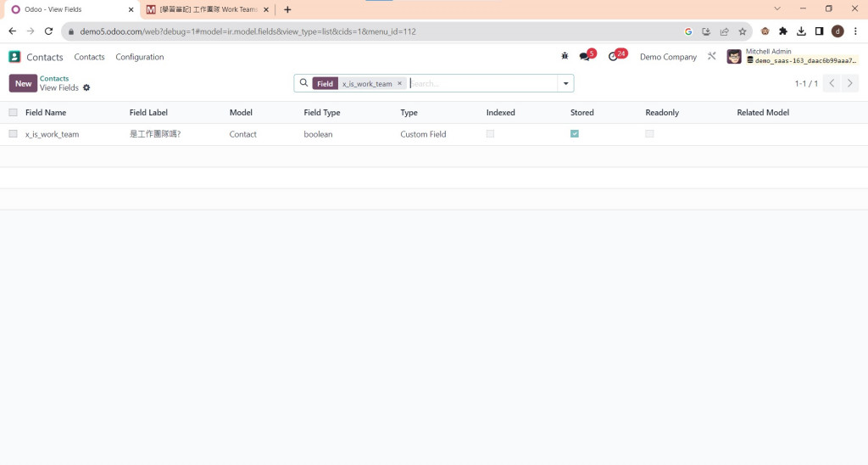Image resolution: width=868 pixels, height=465 pixels.
Task: Click the site lock icon
Action: tap(71, 31)
